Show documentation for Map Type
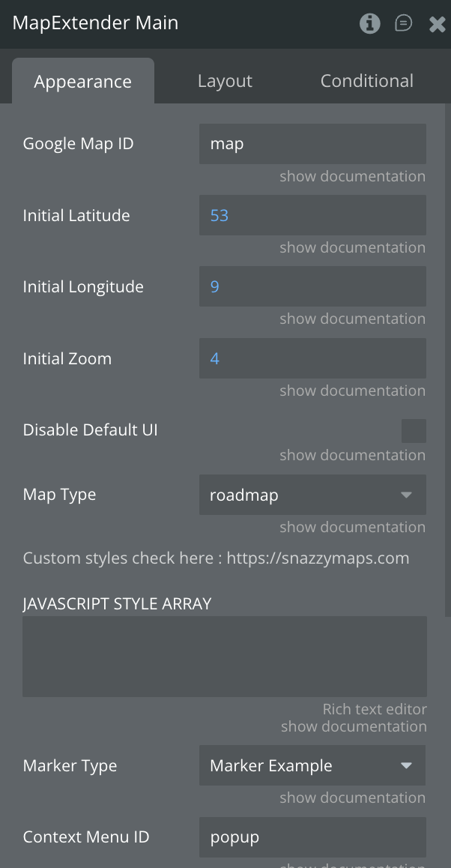This screenshot has height=868, width=451. [352, 527]
